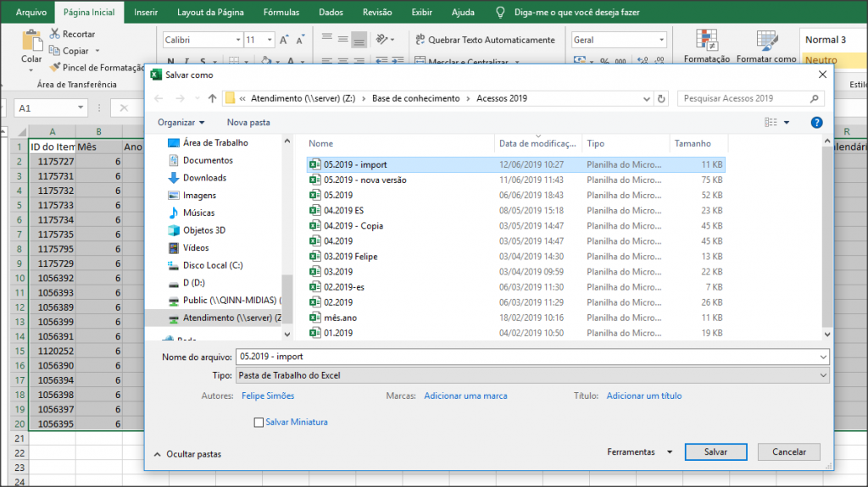
Task: Switch to the Layout da Página tab
Action: pos(210,12)
